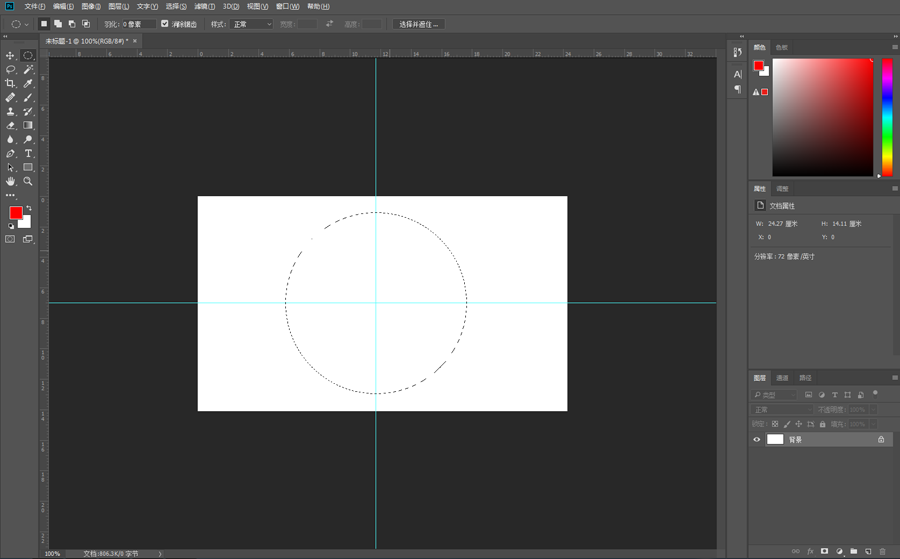Screen dimensions: 900x559
Task: Open the 样式 style dropdown
Action: (x=251, y=24)
